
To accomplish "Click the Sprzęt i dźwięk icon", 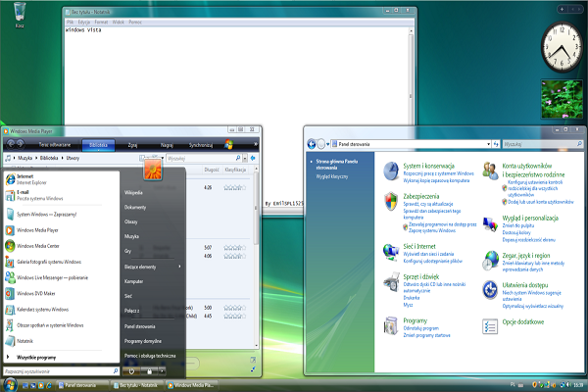I will click(391, 282).
